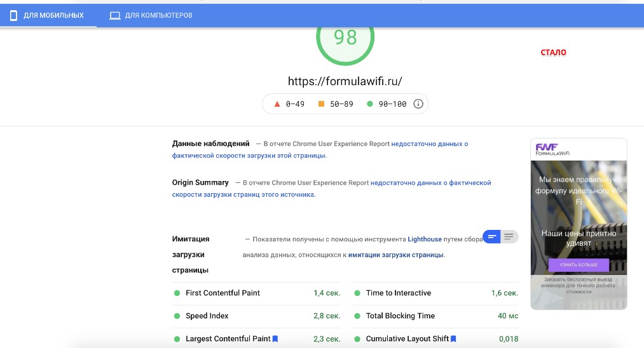Click the green circle 90–100 legend icon
Image resolution: width=644 pixels, height=348 pixels.
click(x=369, y=104)
